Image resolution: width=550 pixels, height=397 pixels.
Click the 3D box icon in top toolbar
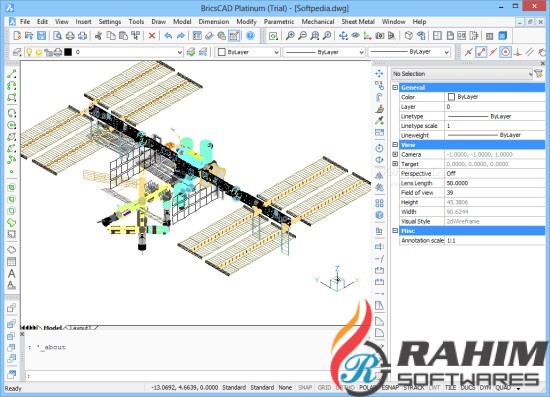tap(408, 35)
